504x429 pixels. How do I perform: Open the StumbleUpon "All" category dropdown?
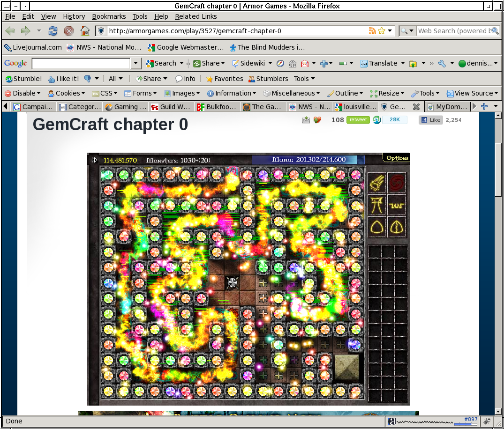(115, 79)
